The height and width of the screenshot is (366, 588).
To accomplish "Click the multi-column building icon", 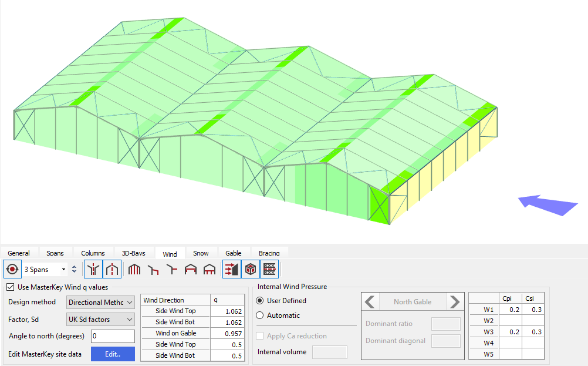I will coord(135,269).
